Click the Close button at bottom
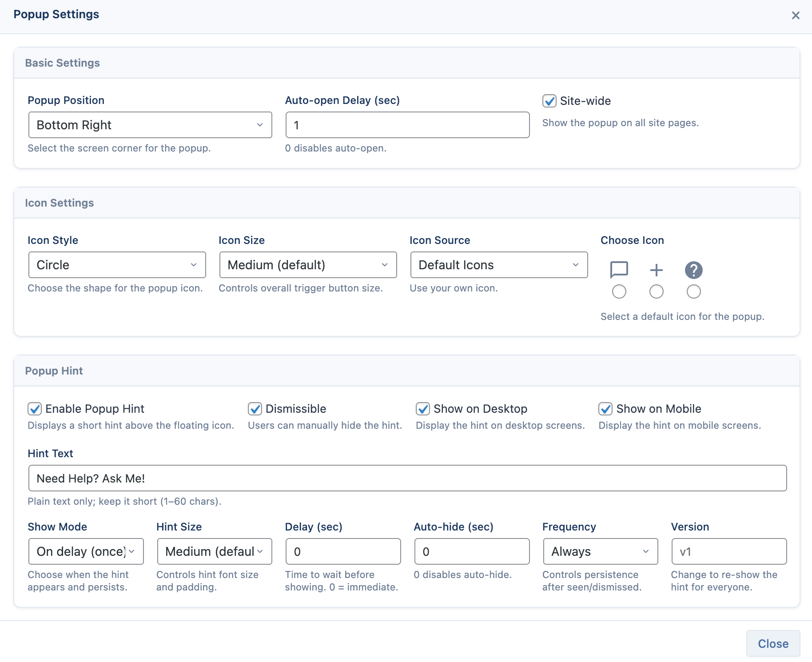The image size is (812, 662). coord(773,643)
